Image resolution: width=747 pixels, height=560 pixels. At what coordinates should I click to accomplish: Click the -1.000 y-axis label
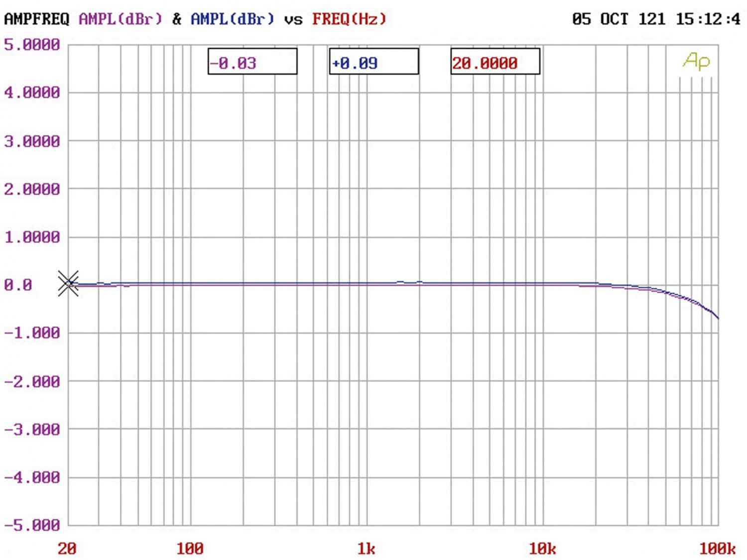click(32, 333)
